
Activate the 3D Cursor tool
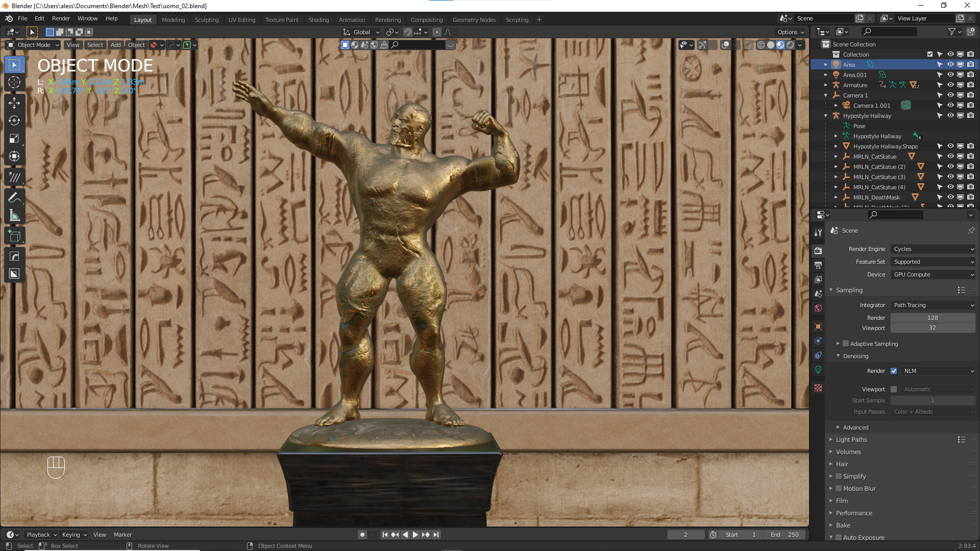click(14, 82)
